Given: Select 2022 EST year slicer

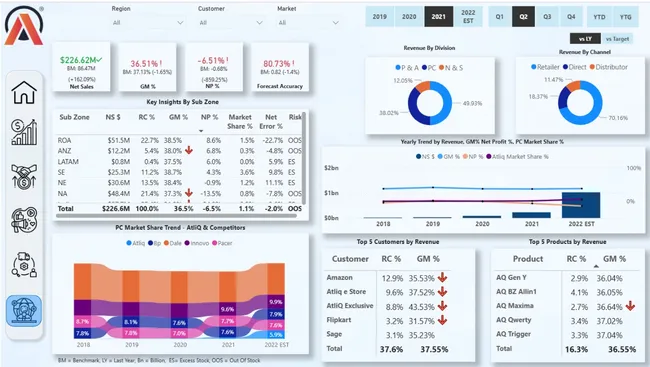Looking at the screenshot, I should [468, 17].
